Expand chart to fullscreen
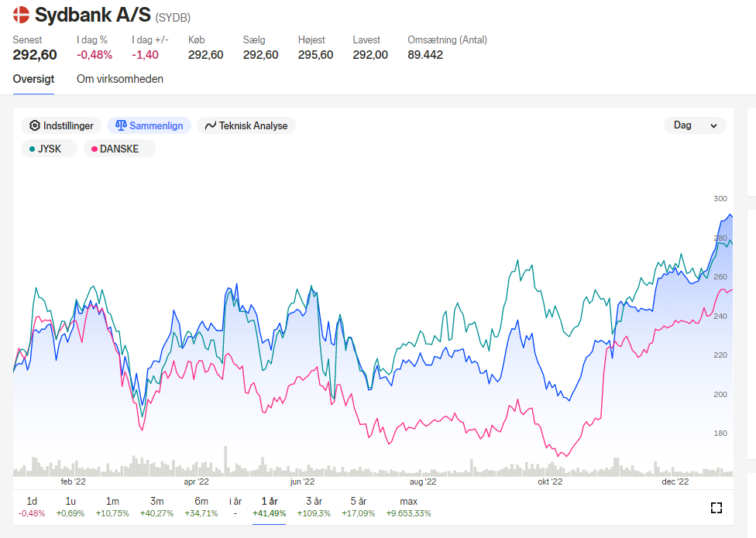756x538 pixels. (x=716, y=508)
